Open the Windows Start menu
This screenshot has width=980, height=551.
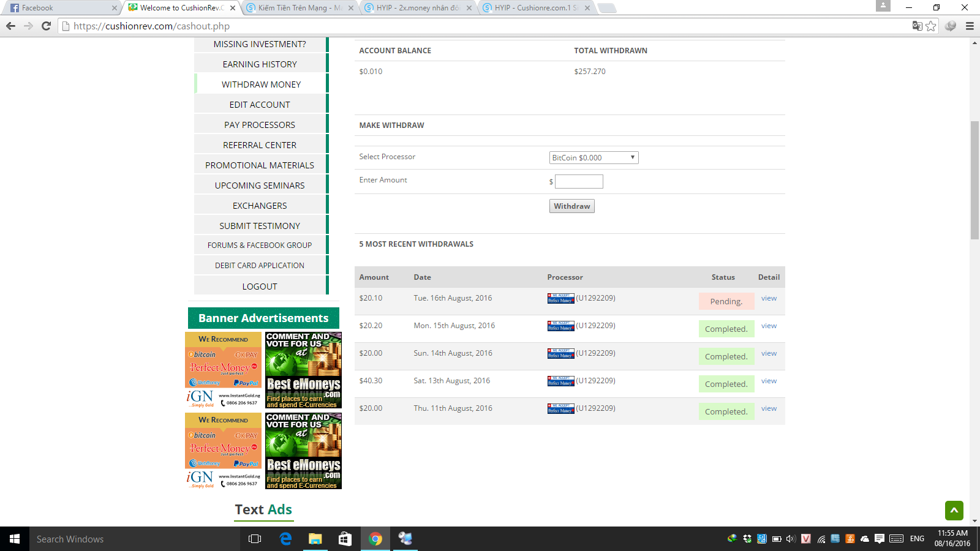tap(15, 539)
